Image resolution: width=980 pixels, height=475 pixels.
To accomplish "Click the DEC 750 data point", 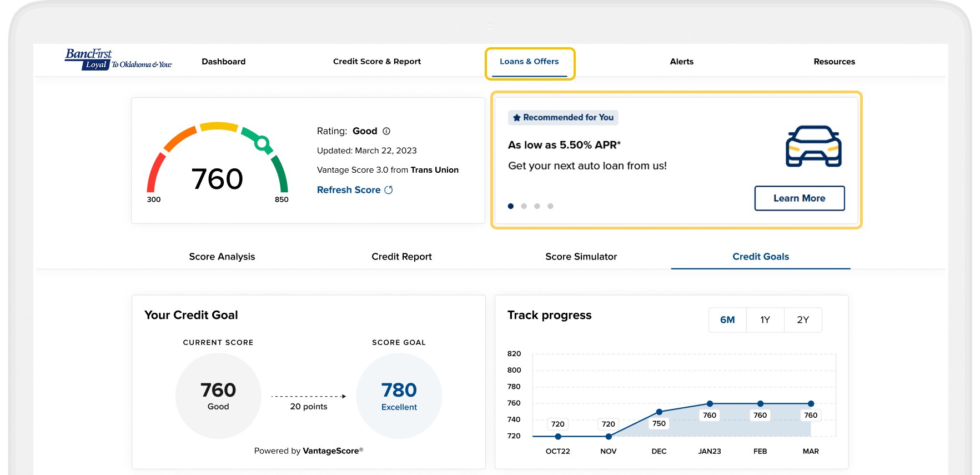I will point(659,412).
